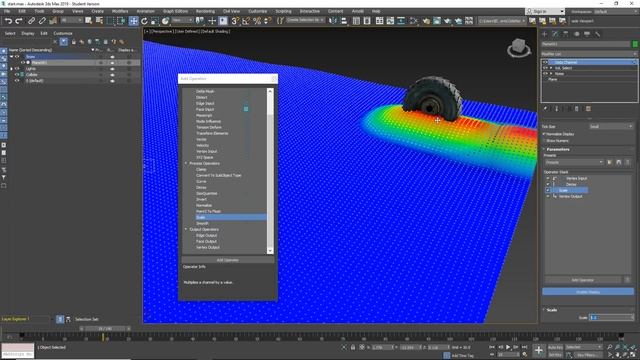
Task: Toggle the Angle Snap icon
Action: [x=246, y=21]
